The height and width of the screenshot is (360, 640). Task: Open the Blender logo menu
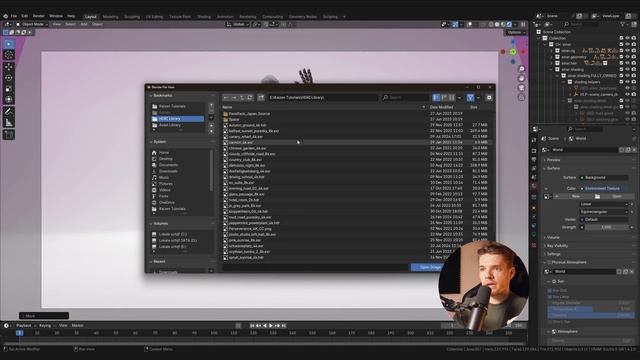click(5, 16)
